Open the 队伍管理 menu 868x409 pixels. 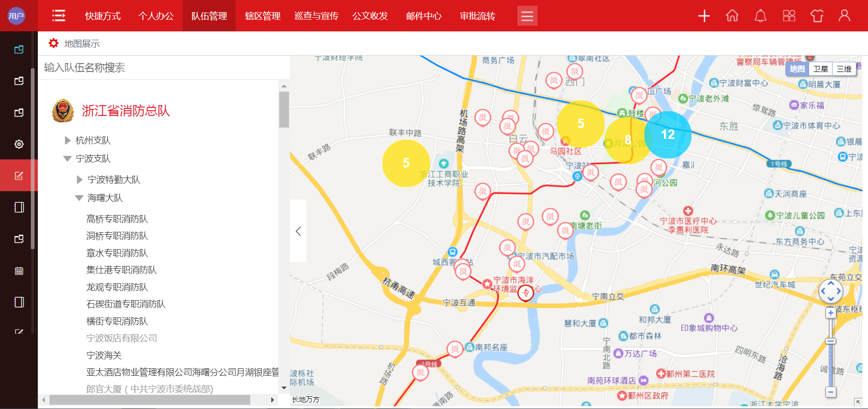[x=209, y=16]
